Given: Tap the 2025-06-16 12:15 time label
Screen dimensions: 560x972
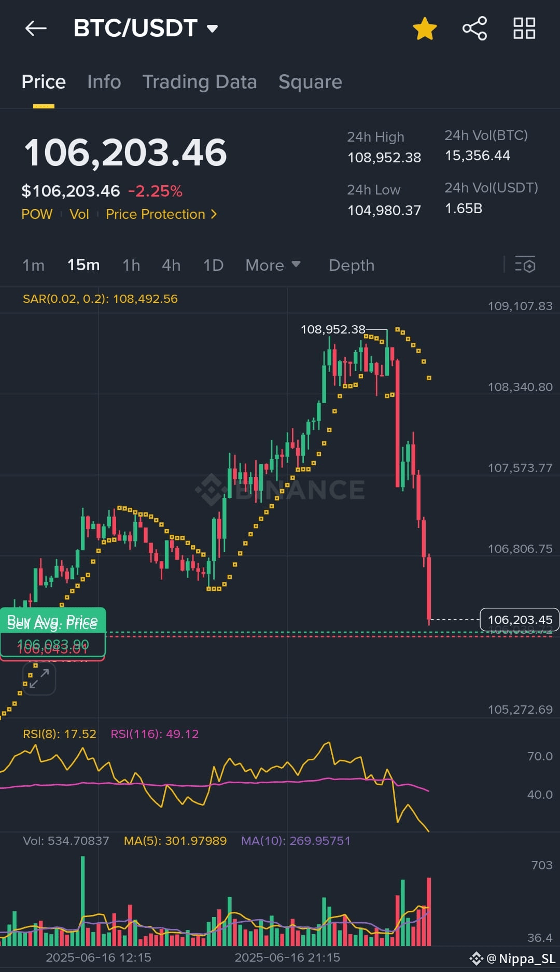Looking at the screenshot, I should 99,957.
